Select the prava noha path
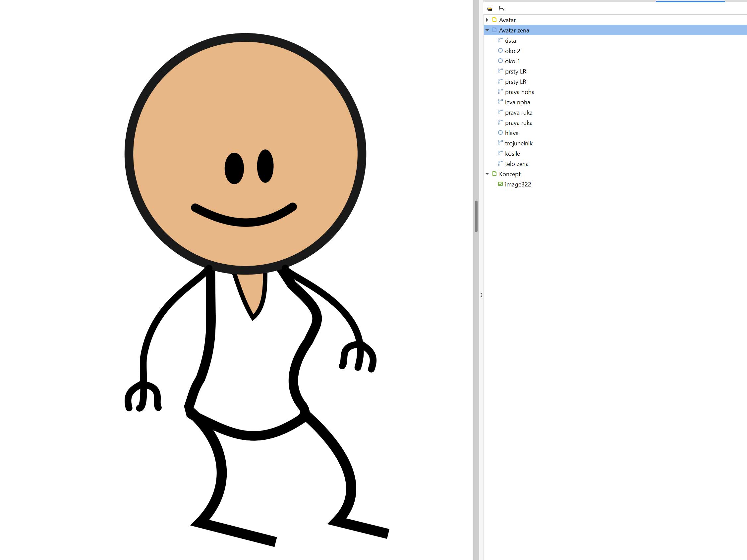Viewport: 747px width, 560px height. tap(519, 92)
